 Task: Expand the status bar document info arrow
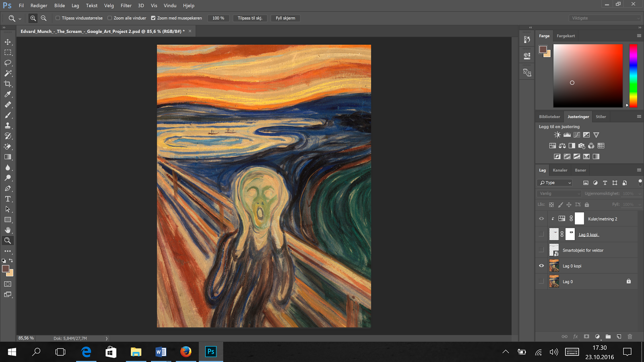(x=107, y=338)
